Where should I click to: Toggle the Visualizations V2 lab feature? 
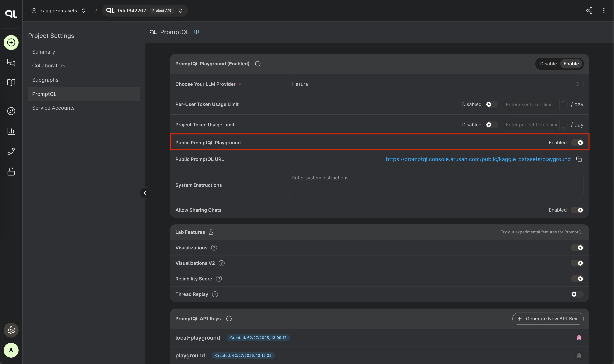point(577,263)
